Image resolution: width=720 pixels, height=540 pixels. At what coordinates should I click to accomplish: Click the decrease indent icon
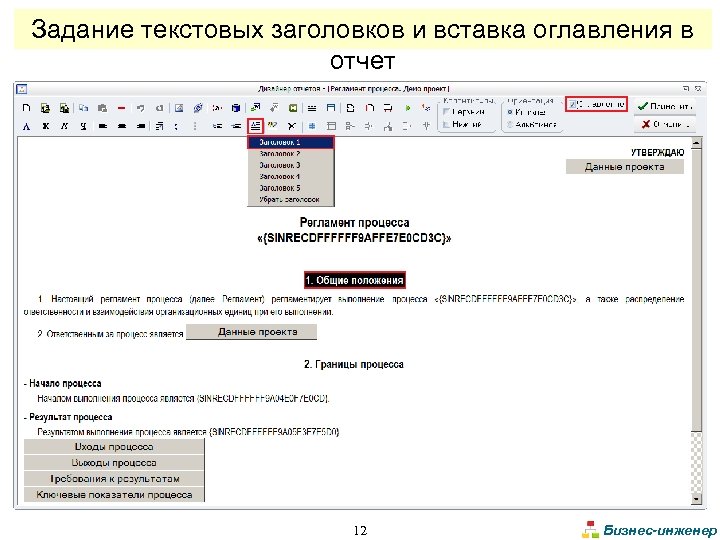click(217, 126)
